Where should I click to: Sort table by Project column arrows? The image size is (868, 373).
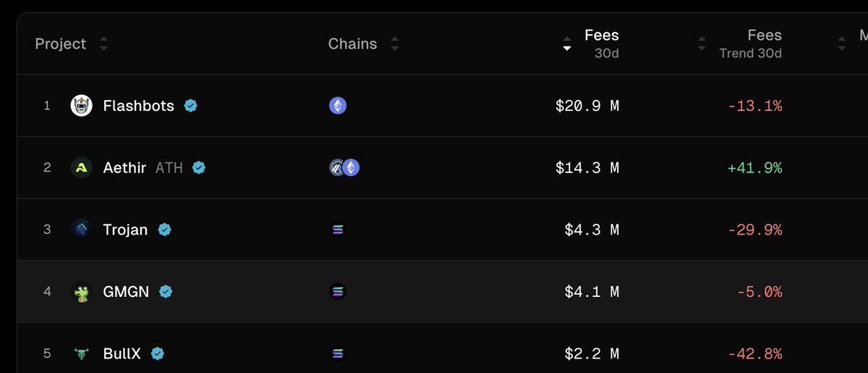coord(103,44)
